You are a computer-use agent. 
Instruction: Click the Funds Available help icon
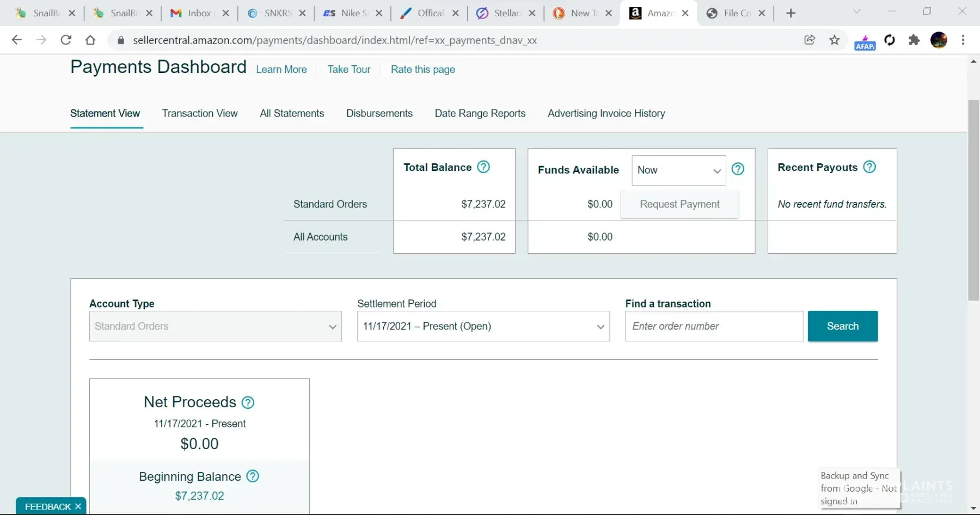point(738,169)
